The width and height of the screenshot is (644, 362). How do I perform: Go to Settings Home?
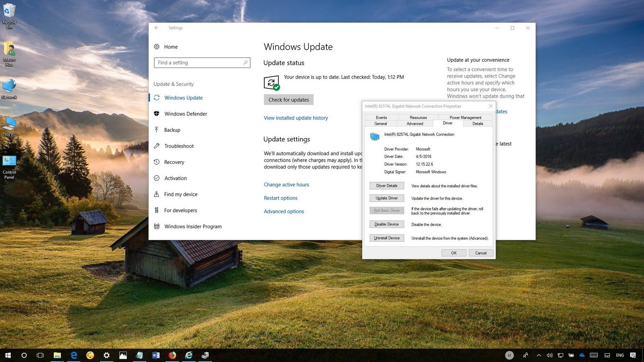pyautogui.click(x=166, y=47)
